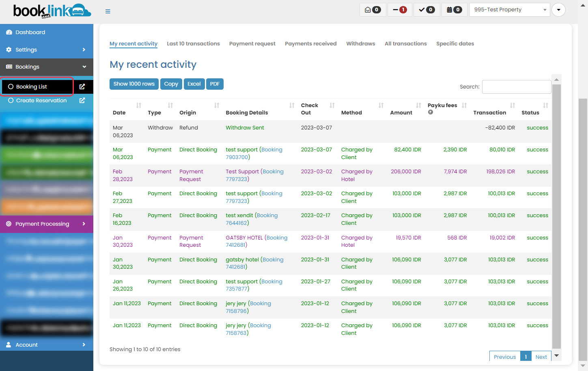
Task: Open Booking List in new window icon
Action: pos(82,86)
